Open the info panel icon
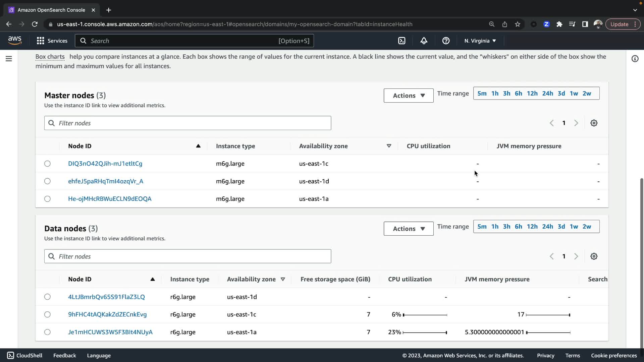 [x=635, y=59]
